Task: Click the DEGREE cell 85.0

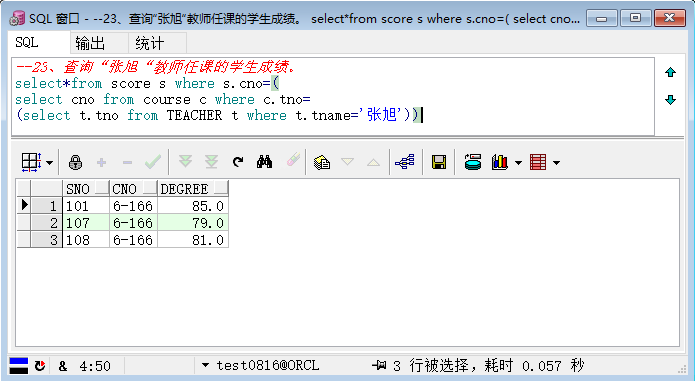Action: coord(193,206)
